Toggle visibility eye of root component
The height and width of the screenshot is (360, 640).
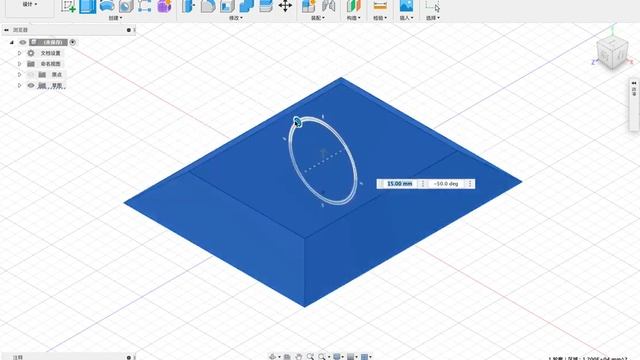click(22, 42)
